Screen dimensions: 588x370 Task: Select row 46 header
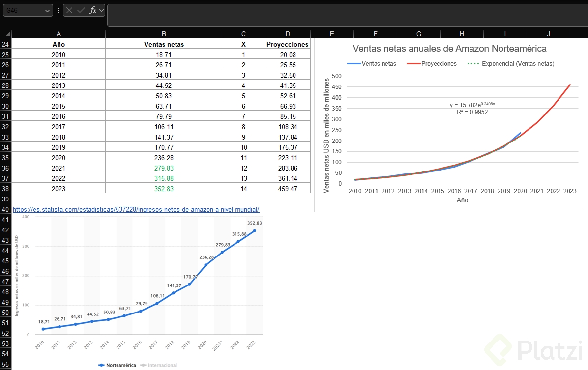coord(5,271)
